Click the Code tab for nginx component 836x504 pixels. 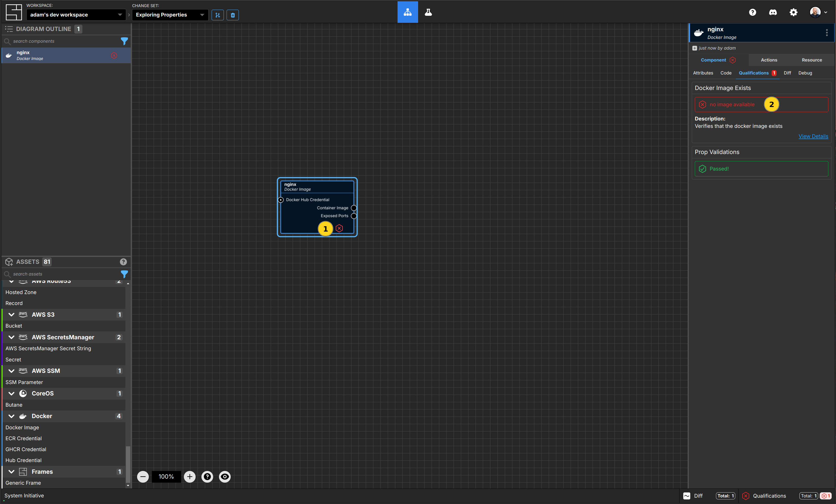726,73
